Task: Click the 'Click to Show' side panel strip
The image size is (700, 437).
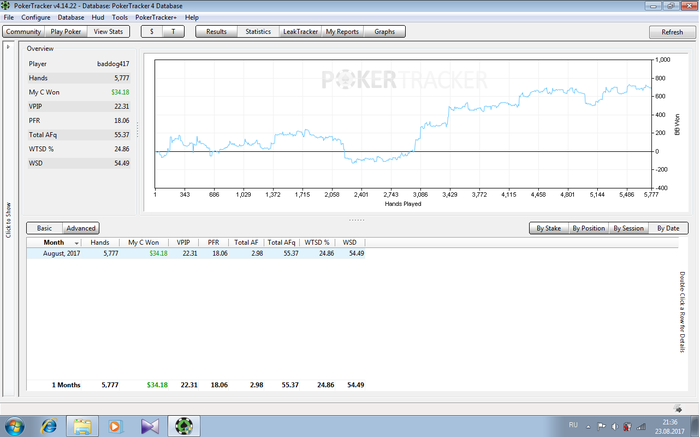Action: 8,220
